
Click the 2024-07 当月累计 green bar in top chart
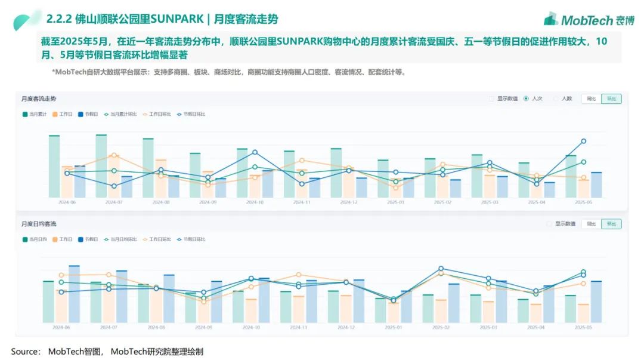(101, 166)
